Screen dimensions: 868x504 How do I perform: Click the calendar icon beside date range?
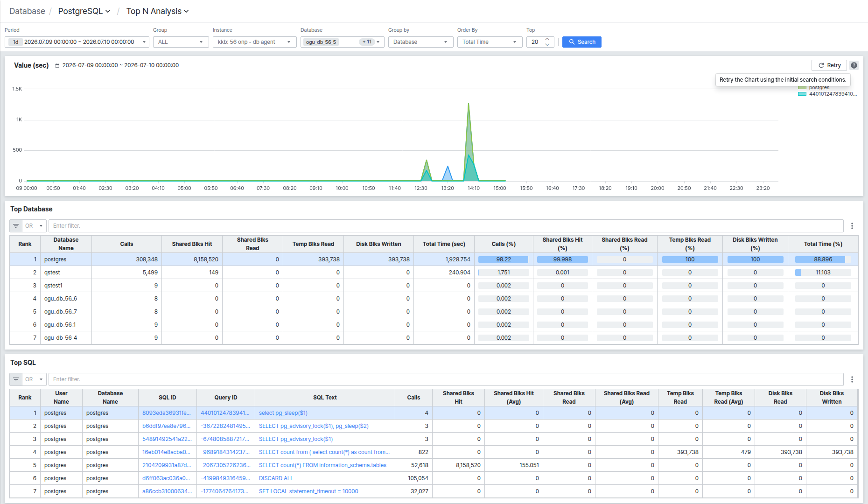pos(57,65)
